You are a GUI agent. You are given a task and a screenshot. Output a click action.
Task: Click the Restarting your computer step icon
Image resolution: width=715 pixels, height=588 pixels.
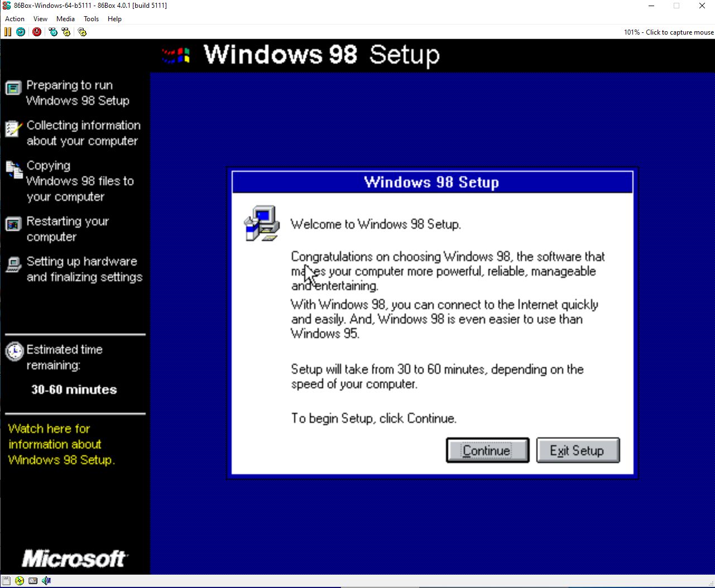coord(13,224)
